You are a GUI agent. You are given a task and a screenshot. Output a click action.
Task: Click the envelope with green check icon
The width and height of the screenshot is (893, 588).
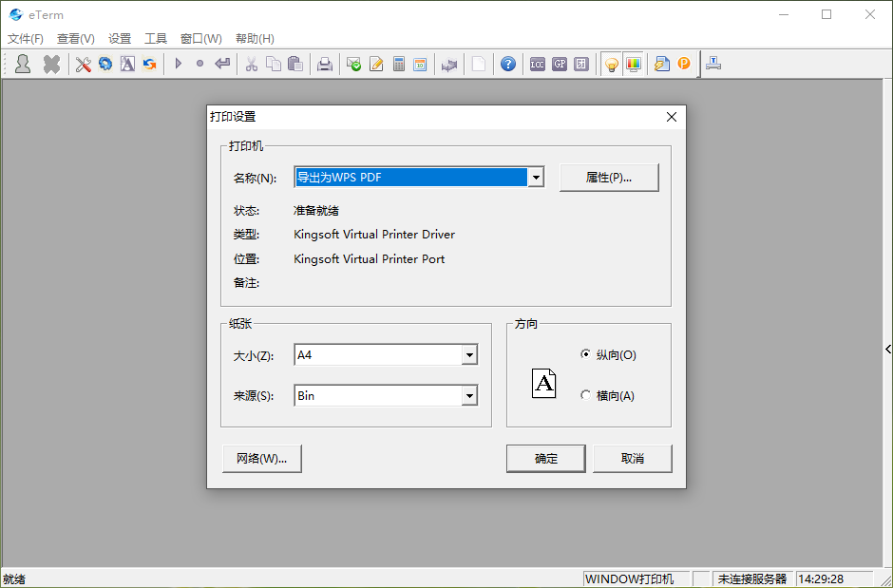353,64
